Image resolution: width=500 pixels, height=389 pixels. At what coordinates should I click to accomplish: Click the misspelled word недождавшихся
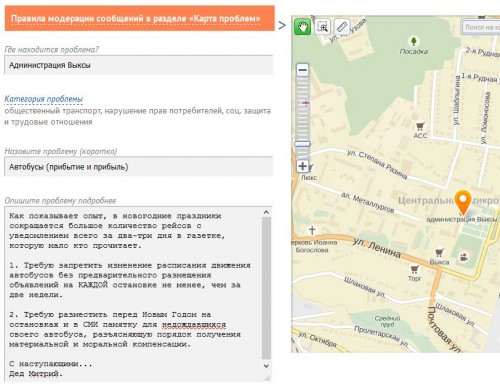point(194,324)
